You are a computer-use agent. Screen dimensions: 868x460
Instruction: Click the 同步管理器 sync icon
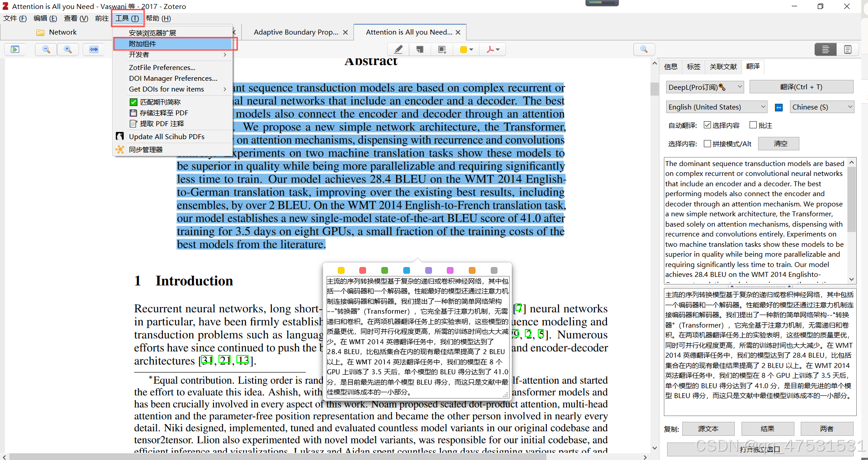pos(120,149)
